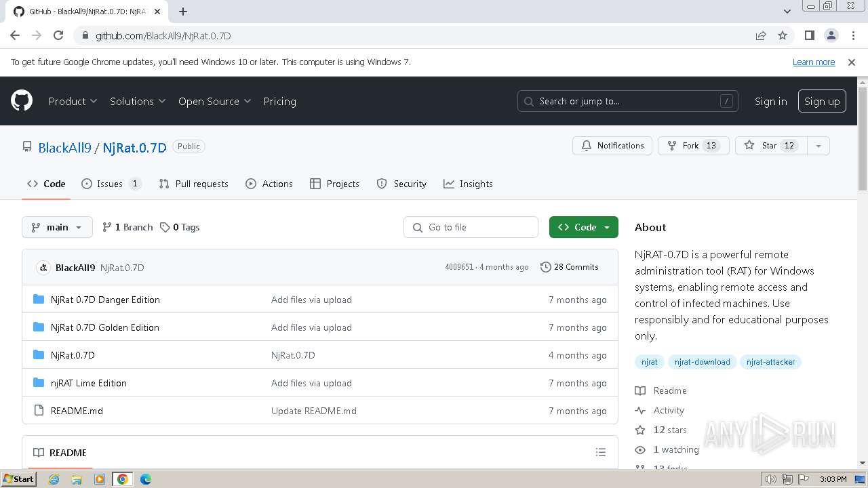868x488 pixels.
Task: View 12 stars in About sidebar
Action: (661, 430)
